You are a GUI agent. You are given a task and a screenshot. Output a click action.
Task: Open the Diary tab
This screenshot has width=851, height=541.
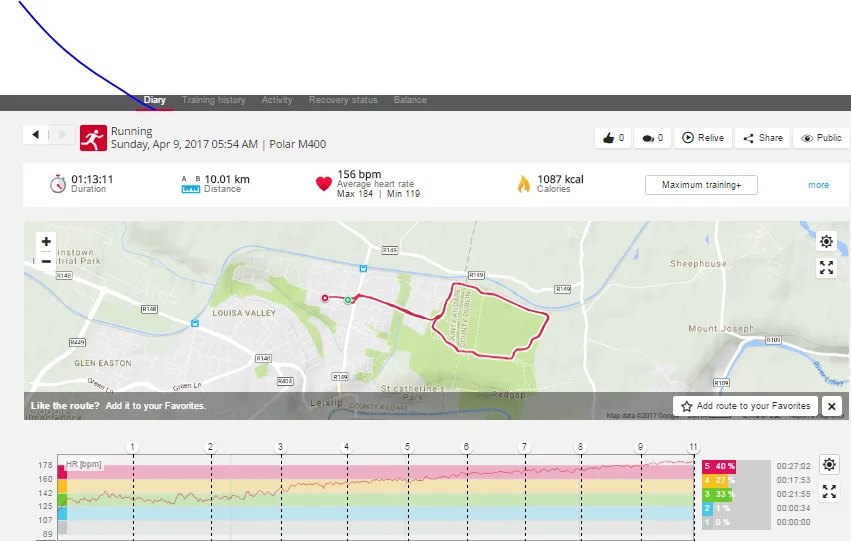click(155, 100)
